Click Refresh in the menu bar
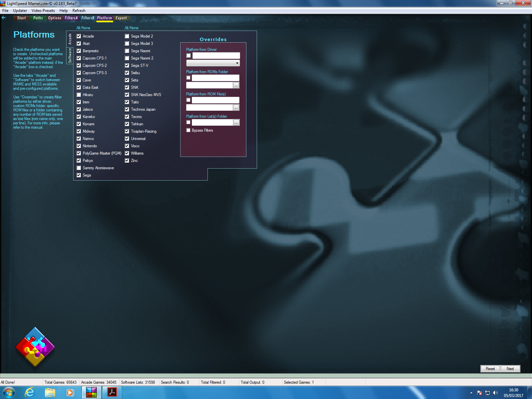The width and height of the screenshot is (532, 399). coord(79,11)
